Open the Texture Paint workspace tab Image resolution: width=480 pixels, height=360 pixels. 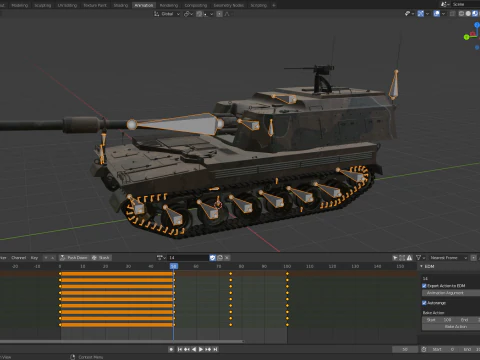tap(95, 5)
